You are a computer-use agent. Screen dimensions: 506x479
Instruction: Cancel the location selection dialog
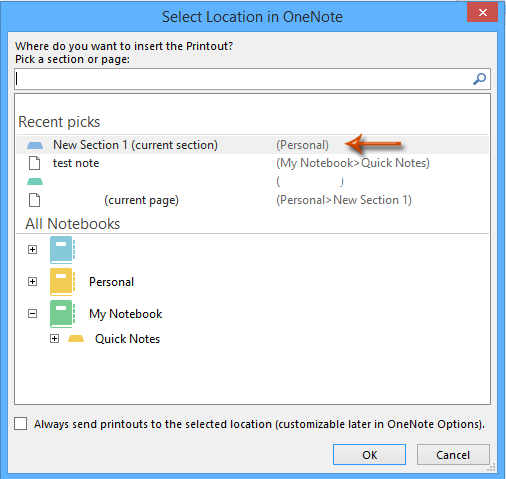click(453, 455)
